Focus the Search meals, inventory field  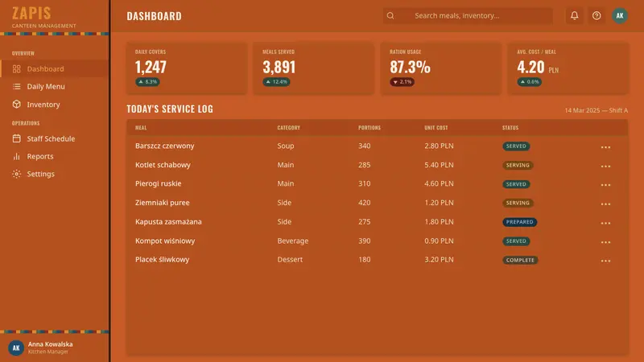468,15
